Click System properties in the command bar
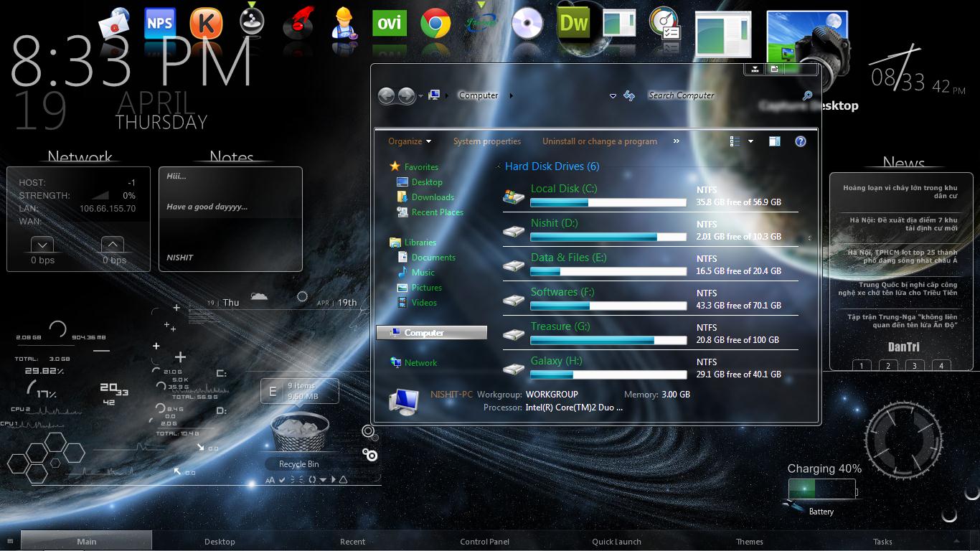 click(x=487, y=141)
